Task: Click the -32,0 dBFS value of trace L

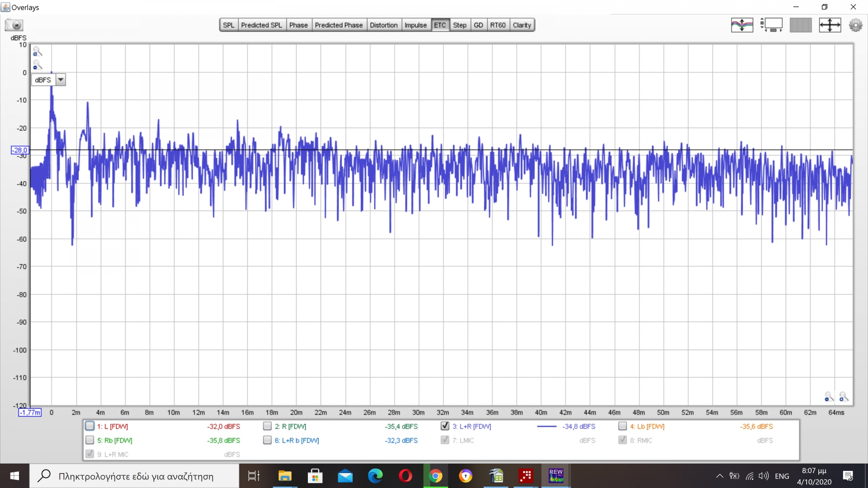Action: point(223,427)
